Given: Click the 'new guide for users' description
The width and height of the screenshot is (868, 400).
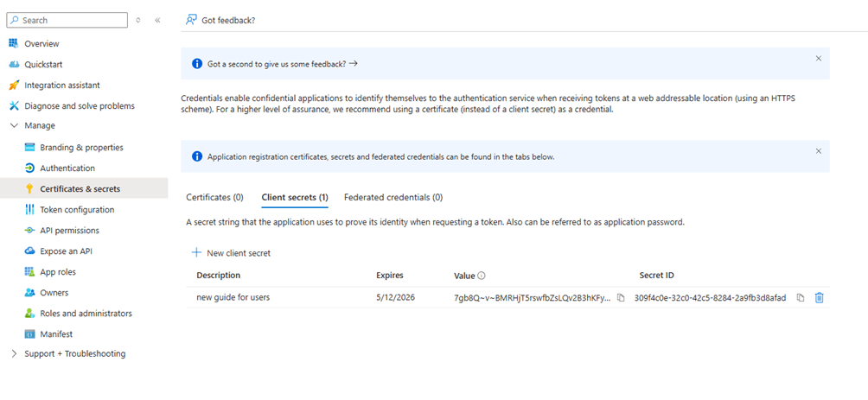Looking at the screenshot, I should [233, 298].
